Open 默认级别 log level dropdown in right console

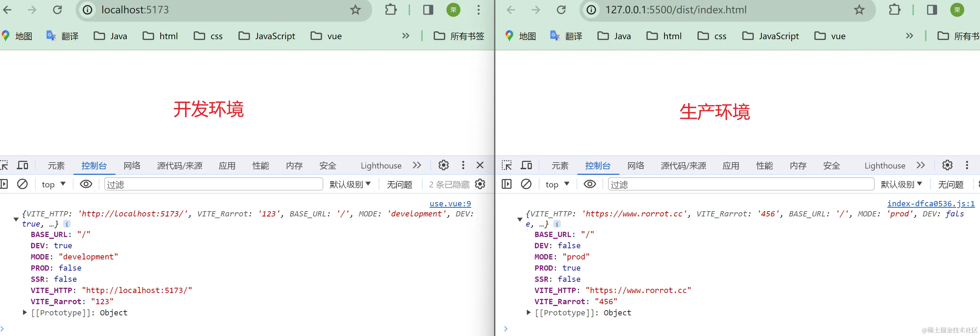901,184
